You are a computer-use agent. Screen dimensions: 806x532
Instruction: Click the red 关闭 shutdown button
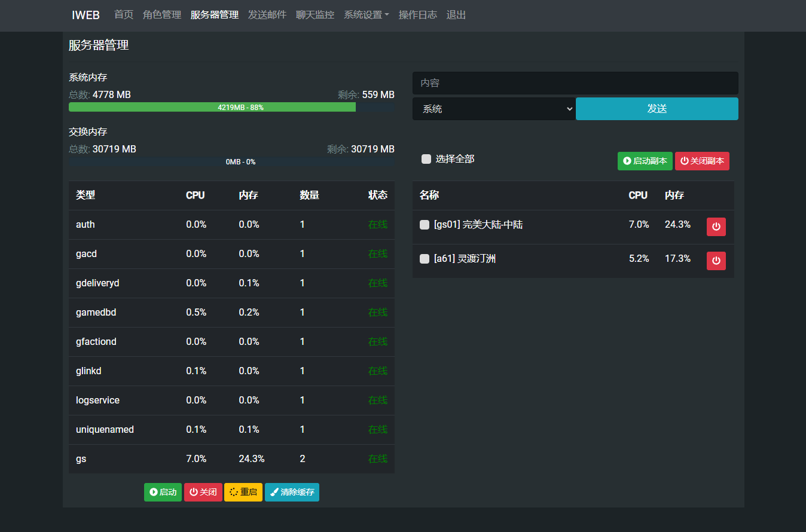click(x=203, y=492)
